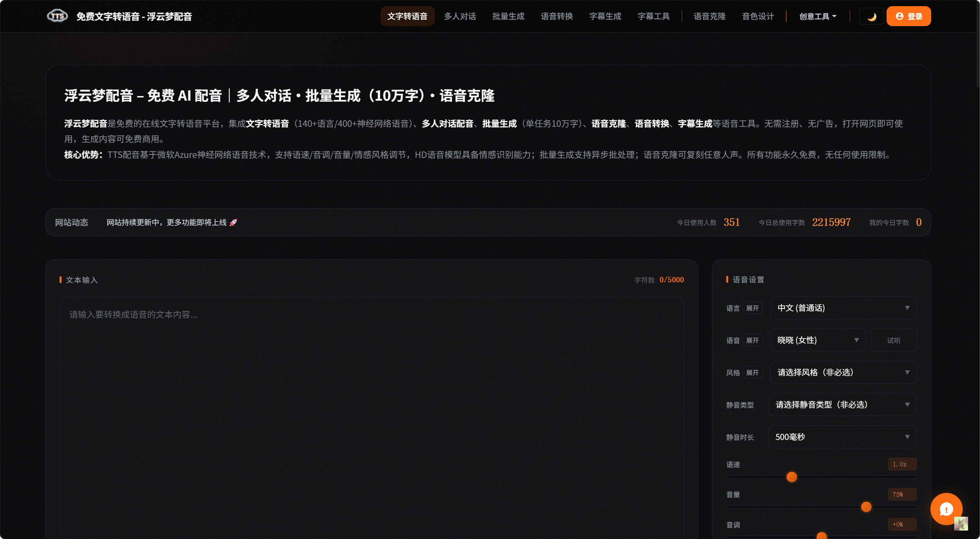Click the 75% volume value
The width and height of the screenshot is (980, 539).
pos(902,494)
